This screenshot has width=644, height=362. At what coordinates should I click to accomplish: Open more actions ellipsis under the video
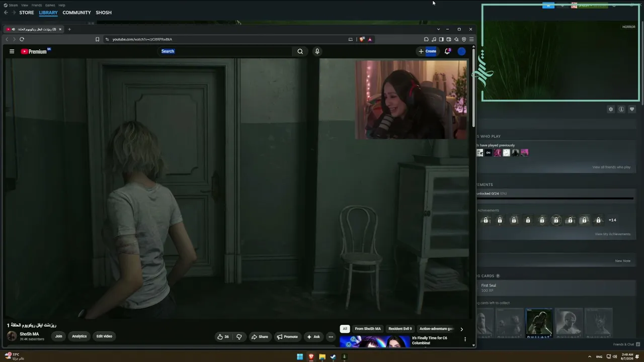(331, 337)
